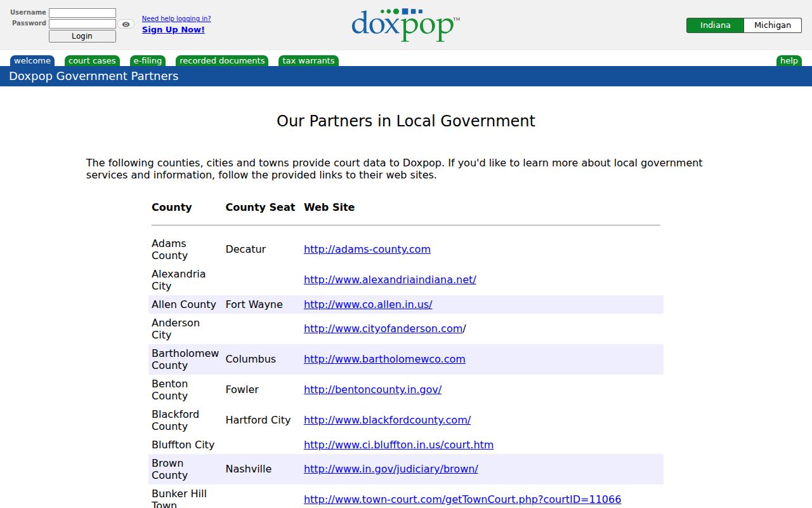Toggle password visibility eye icon
Image resolution: width=812 pixels, height=508 pixels.
click(126, 24)
